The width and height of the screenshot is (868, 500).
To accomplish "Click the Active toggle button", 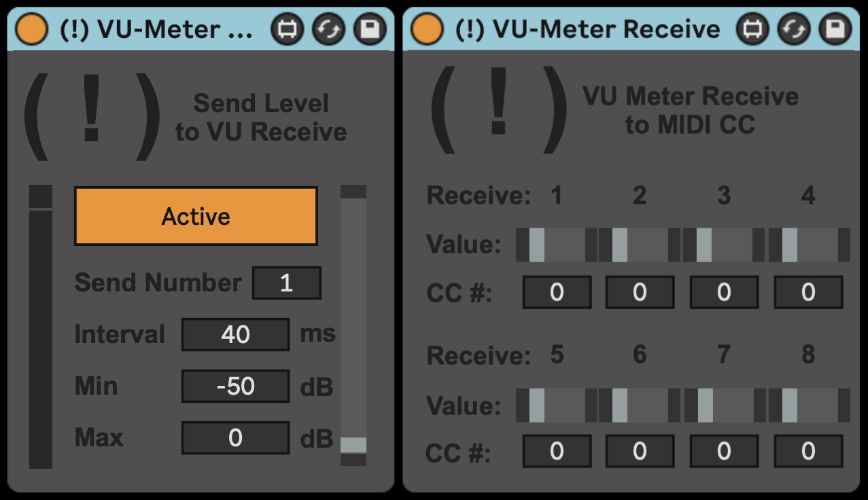I will point(196,216).
